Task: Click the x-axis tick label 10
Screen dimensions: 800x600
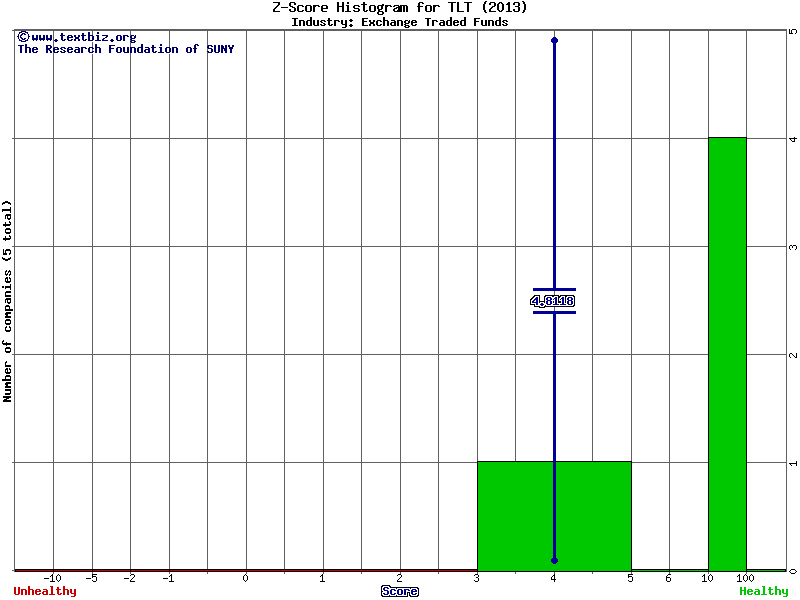Action: (707, 578)
